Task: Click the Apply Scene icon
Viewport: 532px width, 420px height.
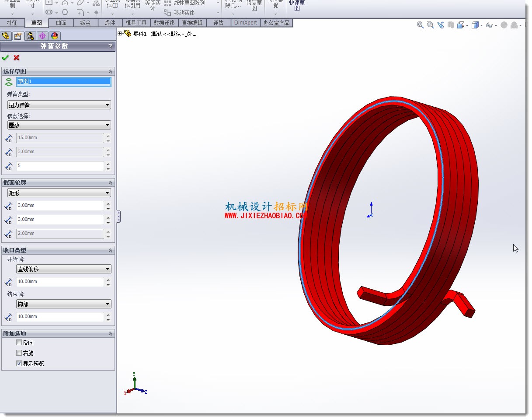Action: tap(514, 25)
